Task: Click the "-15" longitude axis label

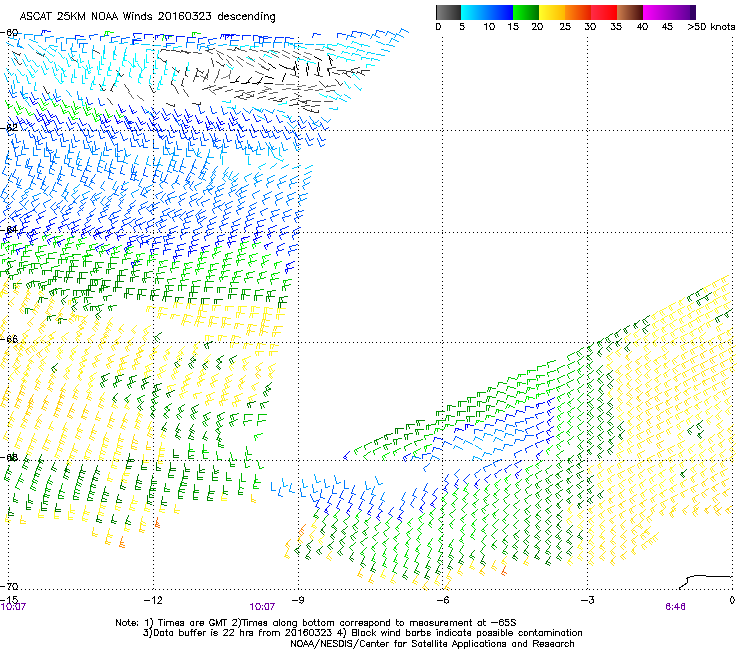Action: click(9, 599)
